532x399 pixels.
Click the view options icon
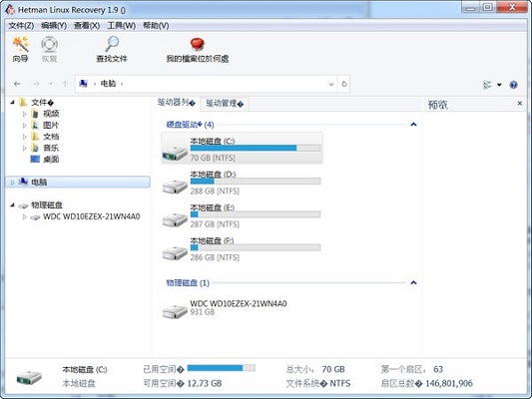487,85
